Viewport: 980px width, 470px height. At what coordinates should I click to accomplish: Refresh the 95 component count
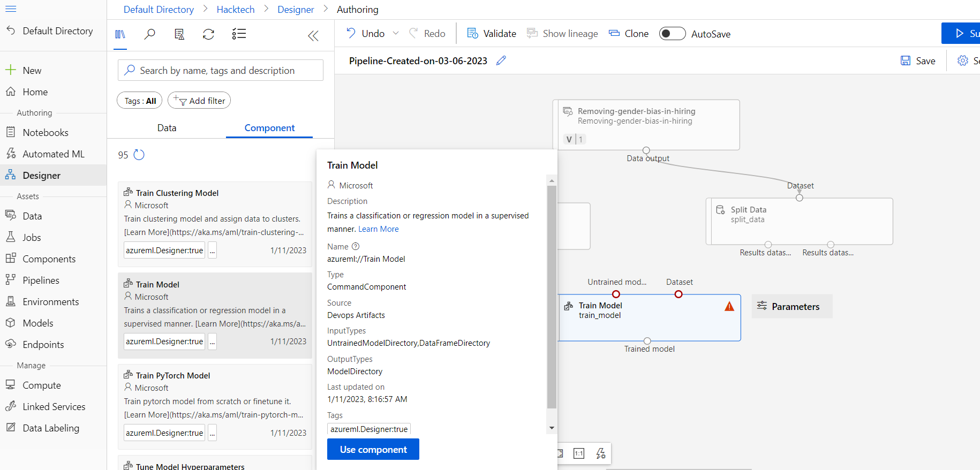click(x=139, y=155)
